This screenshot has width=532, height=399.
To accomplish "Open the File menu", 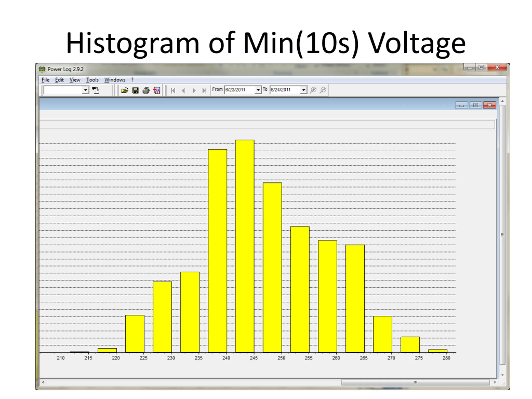I will (x=45, y=80).
